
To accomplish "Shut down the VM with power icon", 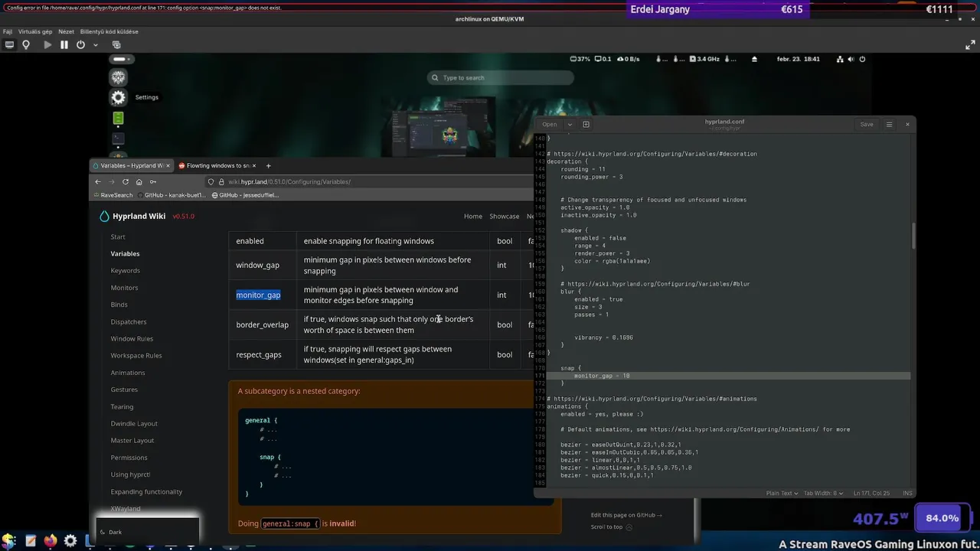I will click(x=80, y=44).
